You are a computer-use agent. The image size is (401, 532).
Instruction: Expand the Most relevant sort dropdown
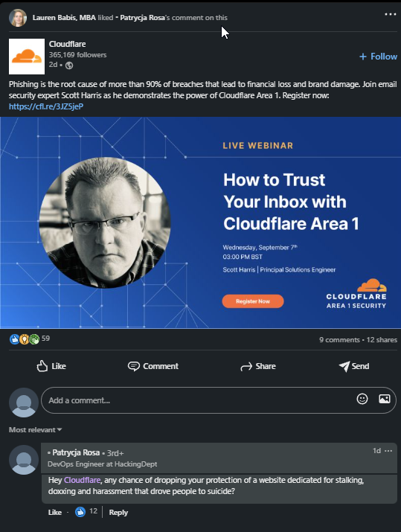35,430
